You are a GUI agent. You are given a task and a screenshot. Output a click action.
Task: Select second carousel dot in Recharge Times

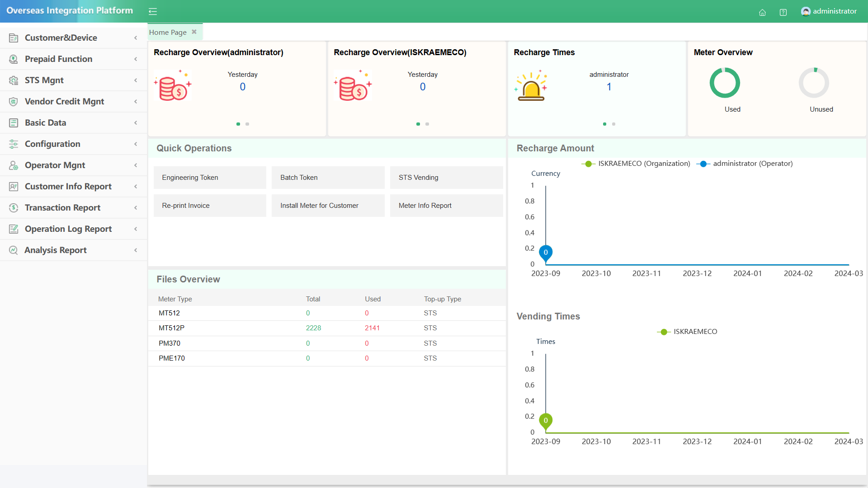pyautogui.click(x=613, y=124)
